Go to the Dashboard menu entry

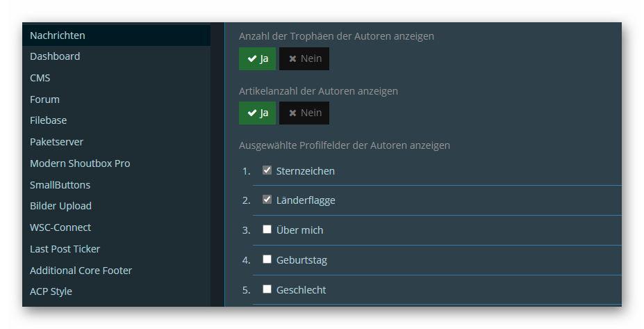point(55,56)
